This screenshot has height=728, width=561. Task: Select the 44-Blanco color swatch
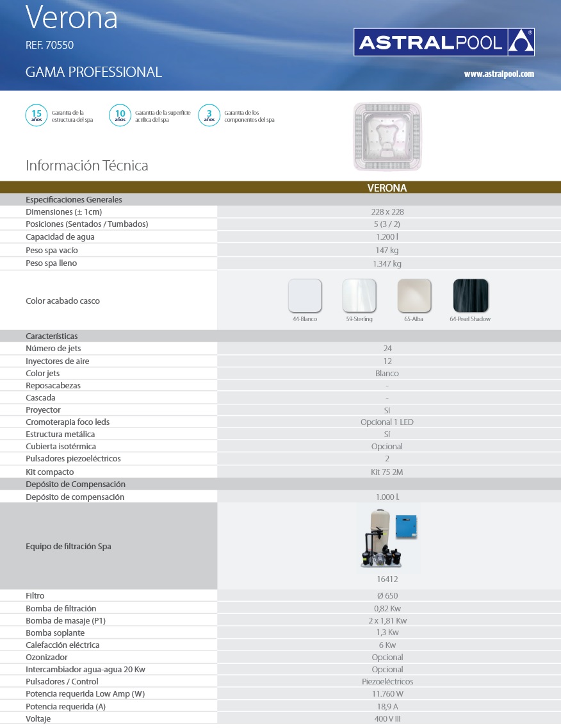point(305,295)
